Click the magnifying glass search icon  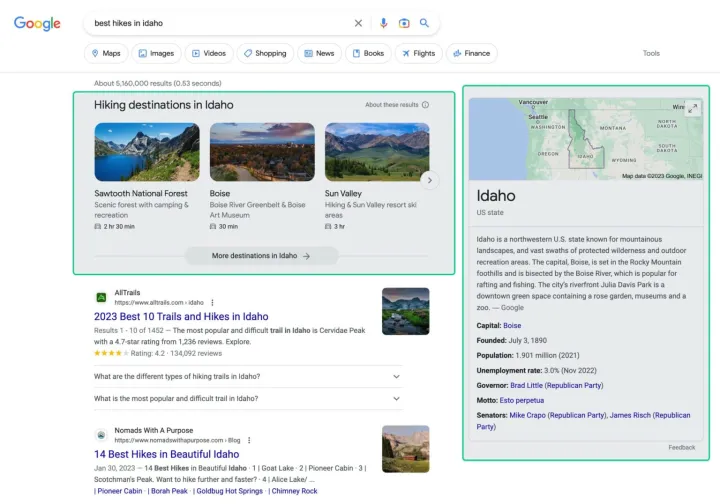[424, 23]
